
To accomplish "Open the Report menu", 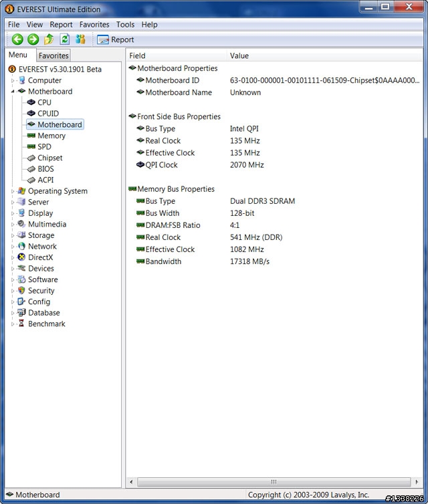I will 61,25.
